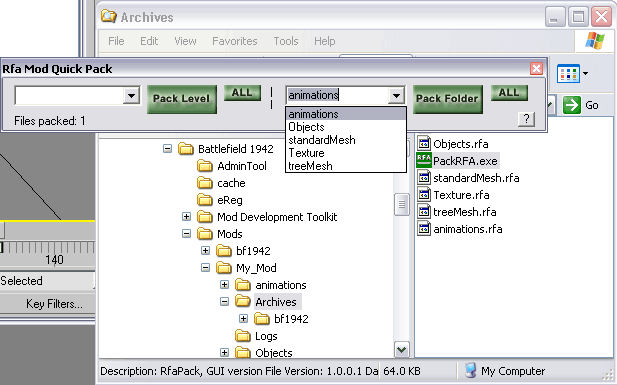The width and height of the screenshot is (617, 385).
Task: Select the treeMesh.rfa file name
Action: pos(465,212)
